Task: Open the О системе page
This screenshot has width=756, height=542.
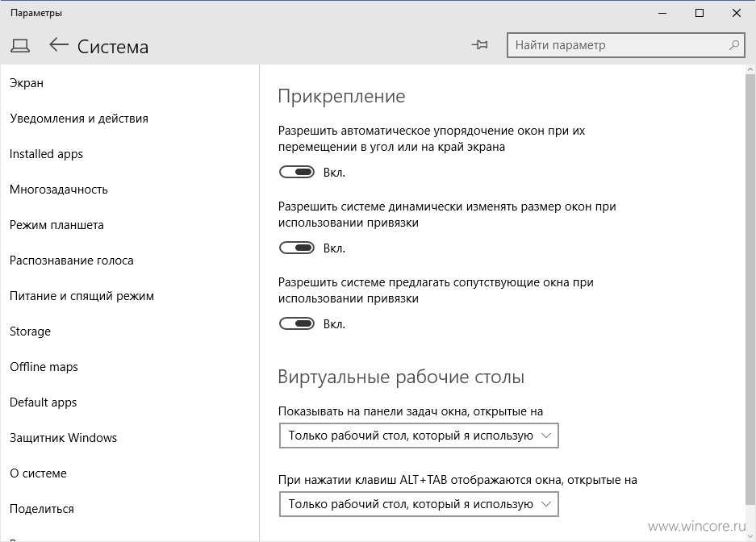Action: [38, 473]
